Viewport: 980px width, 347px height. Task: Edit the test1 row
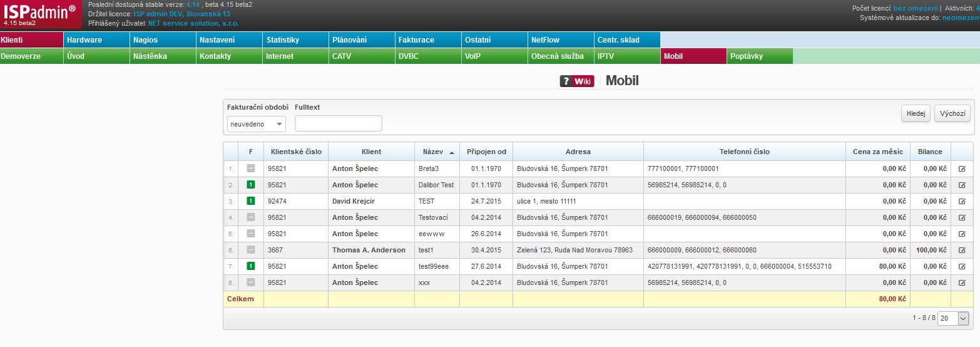click(x=962, y=250)
